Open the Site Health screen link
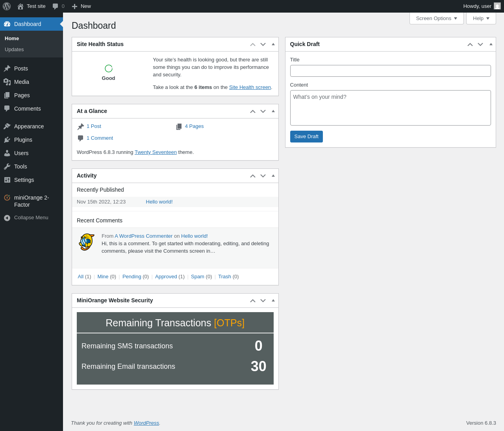Screen dimensions: 504x431 250,87
